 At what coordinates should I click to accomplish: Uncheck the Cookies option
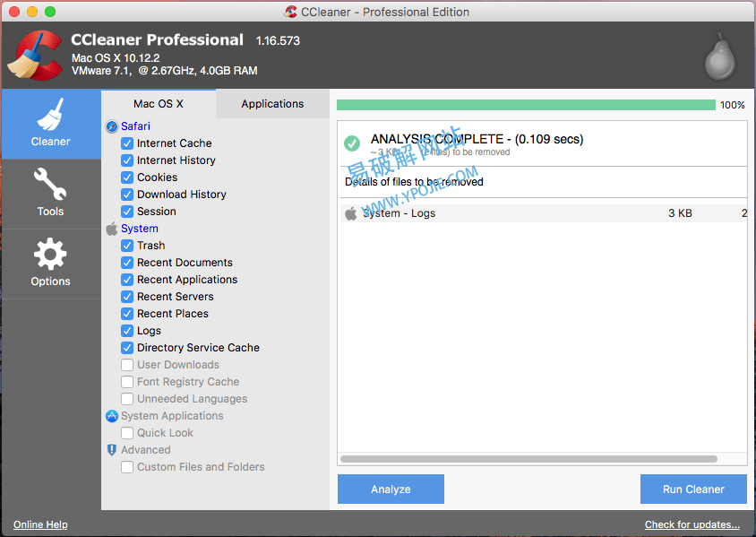point(126,177)
